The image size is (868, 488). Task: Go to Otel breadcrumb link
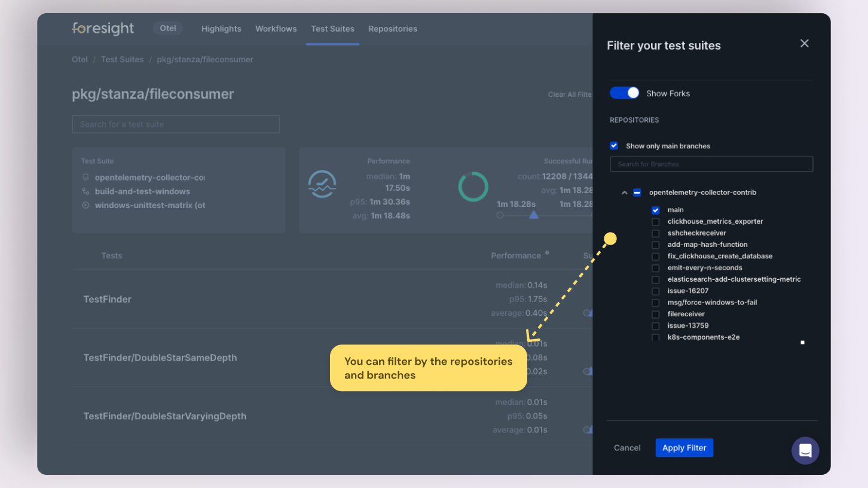[x=80, y=59]
